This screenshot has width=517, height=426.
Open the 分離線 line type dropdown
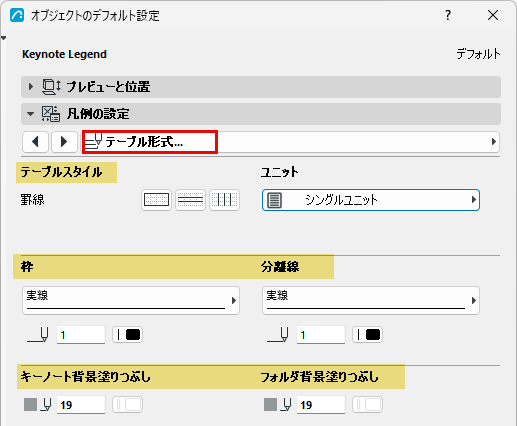point(371,300)
